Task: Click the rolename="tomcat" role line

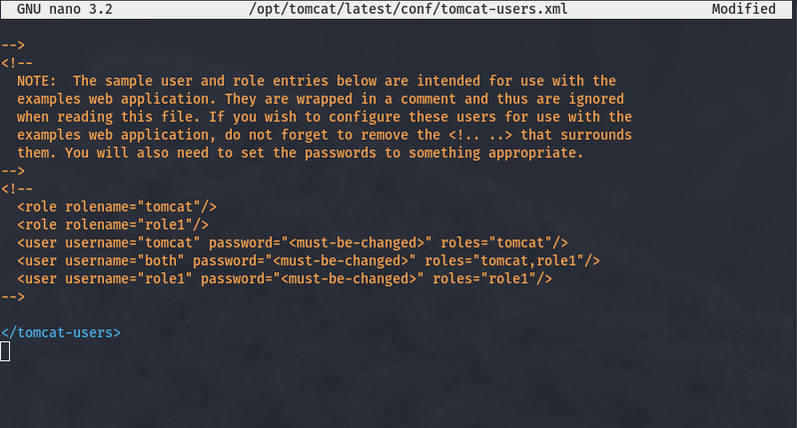Action: [x=117, y=206]
